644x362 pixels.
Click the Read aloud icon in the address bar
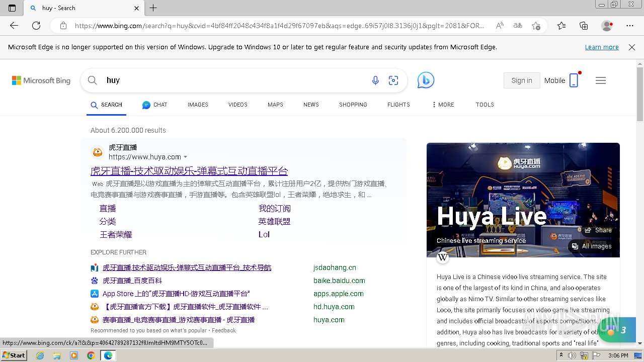point(500,26)
